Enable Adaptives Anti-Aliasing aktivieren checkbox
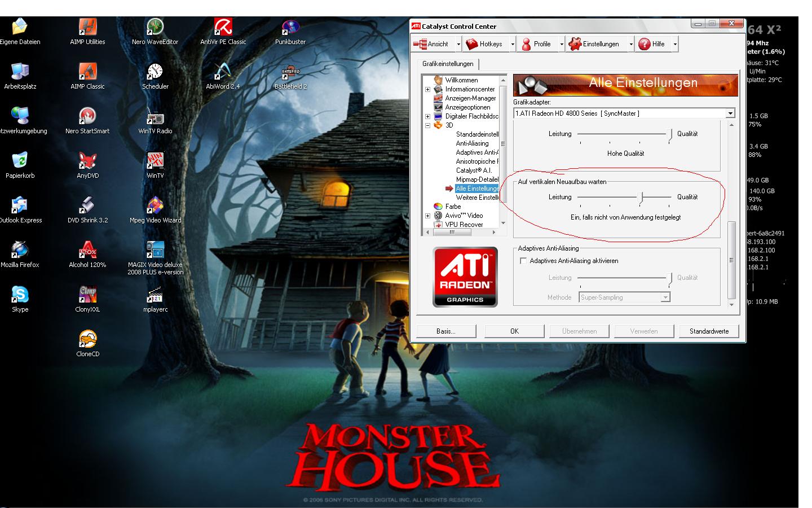This screenshot has width=812, height=508. (523, 261)
